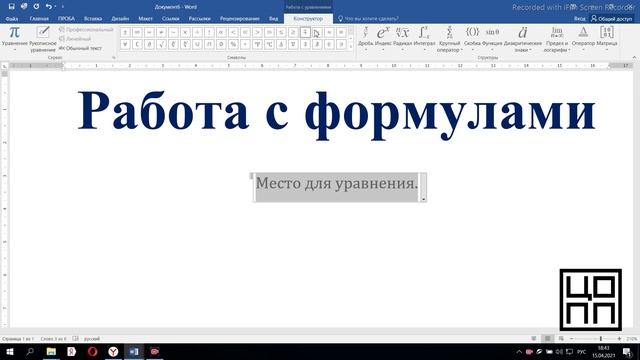Collapse the ribbon with the small arrow
The image size is (640, 360).
coord(634,57)
